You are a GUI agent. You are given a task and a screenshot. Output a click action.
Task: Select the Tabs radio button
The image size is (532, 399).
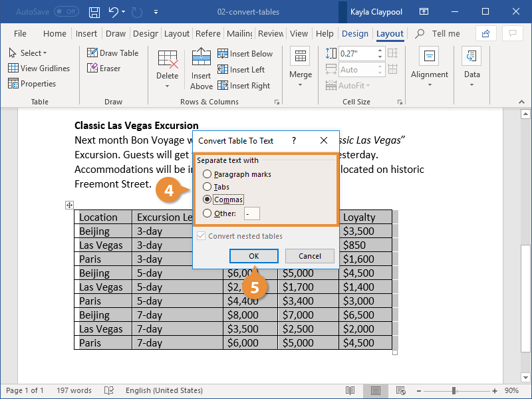pos(207,187)
